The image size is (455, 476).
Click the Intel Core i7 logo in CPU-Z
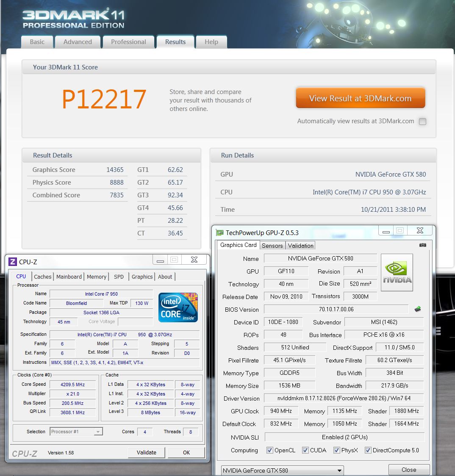pos(178,307)
